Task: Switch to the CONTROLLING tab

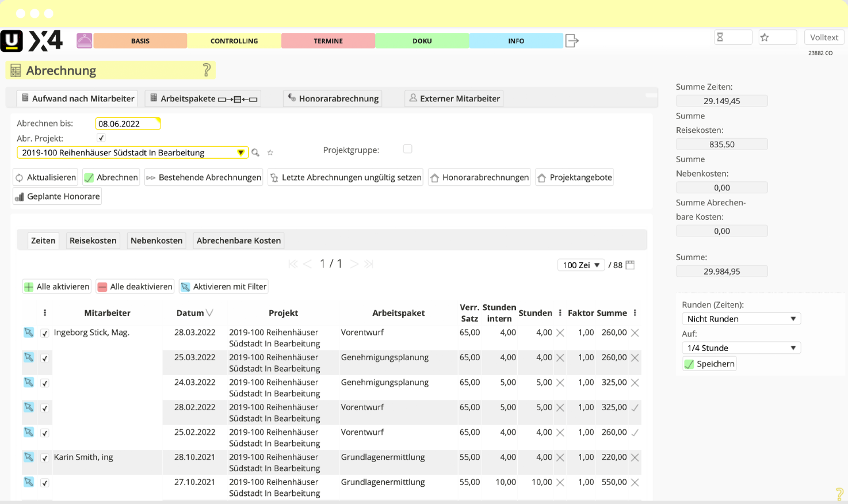Action: (234, 41)
